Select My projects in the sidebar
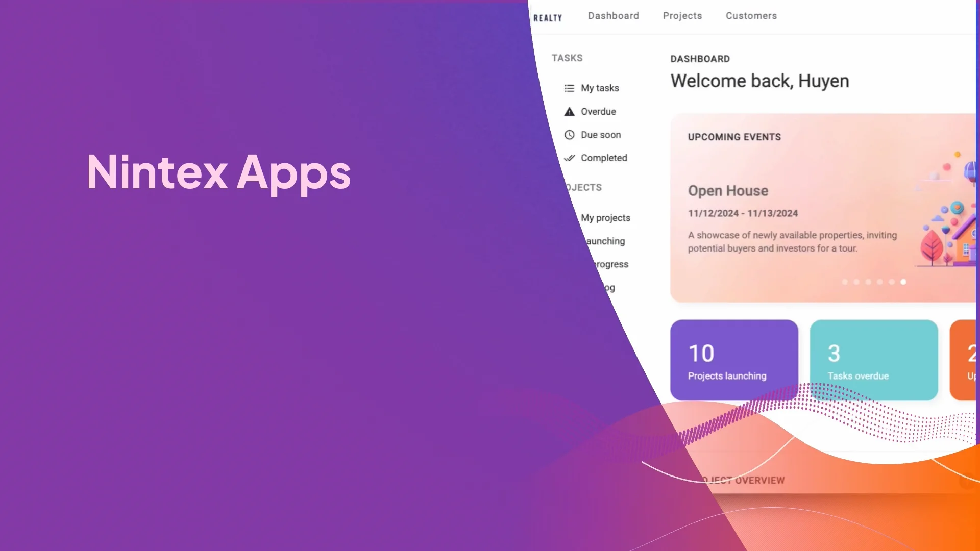The width and height of the screenshot is (980, 551). tap(605, 218)
